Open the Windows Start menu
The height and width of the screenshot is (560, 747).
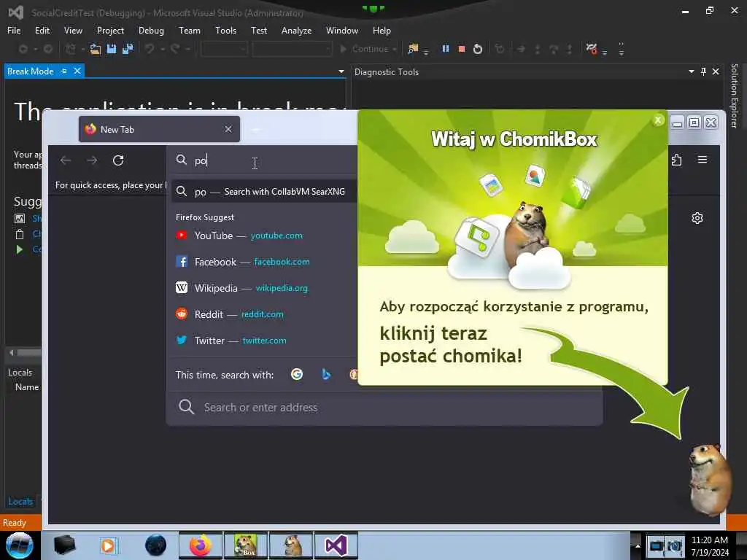[19, 545]
